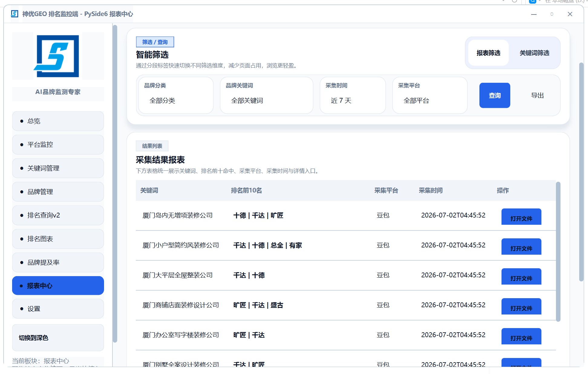Open file for 厦门大平层全屋整装公司 row
588x374 pixels.
tap(521, 276)
